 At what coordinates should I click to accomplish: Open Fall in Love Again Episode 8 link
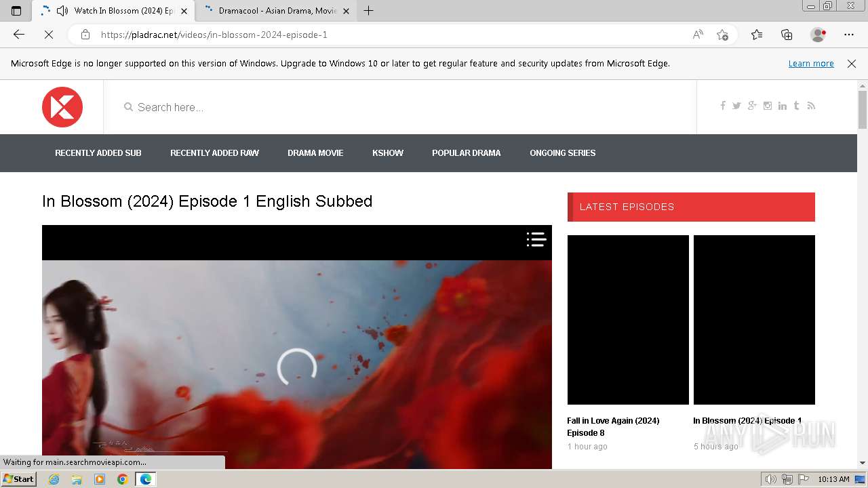point(613,427)
